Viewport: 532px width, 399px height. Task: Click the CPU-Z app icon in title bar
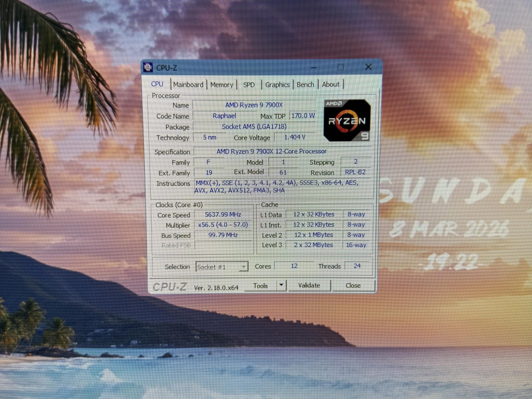[x=148, y=68]
